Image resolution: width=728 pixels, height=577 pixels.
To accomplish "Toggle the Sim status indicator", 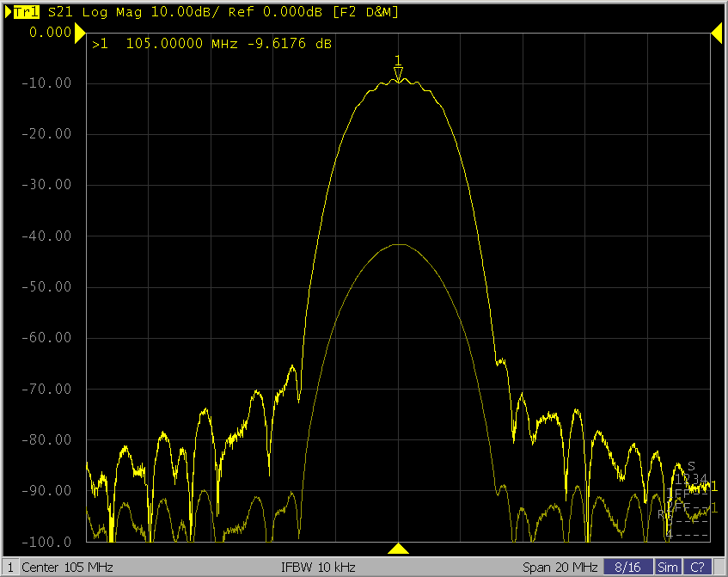I will pos(668,568).
